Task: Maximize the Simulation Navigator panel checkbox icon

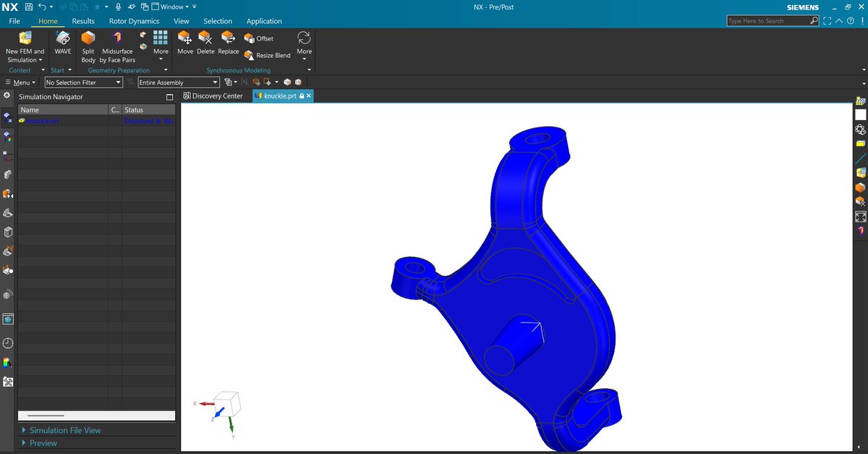Action: (x=169, y=96)
